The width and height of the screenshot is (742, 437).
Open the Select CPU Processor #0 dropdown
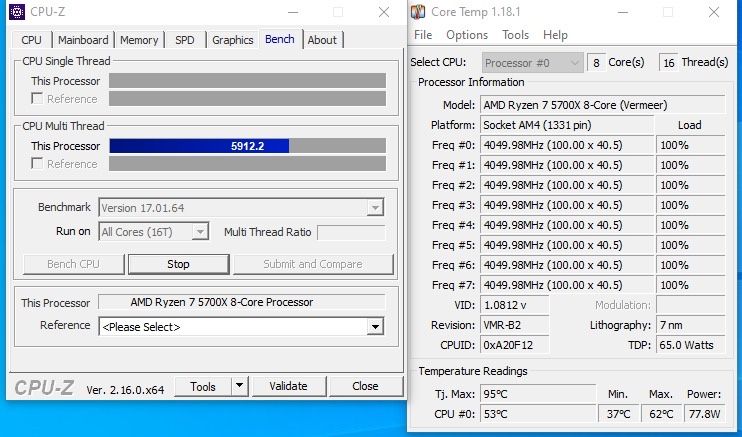click(x=532, y=62)
